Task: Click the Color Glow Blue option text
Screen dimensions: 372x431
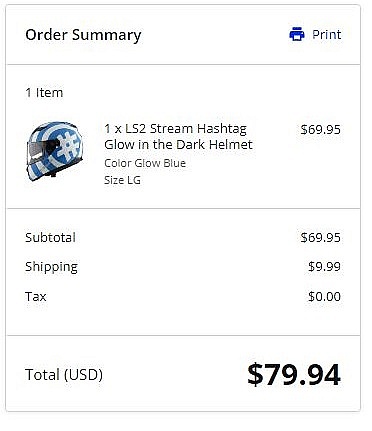Action: (145, 163)
